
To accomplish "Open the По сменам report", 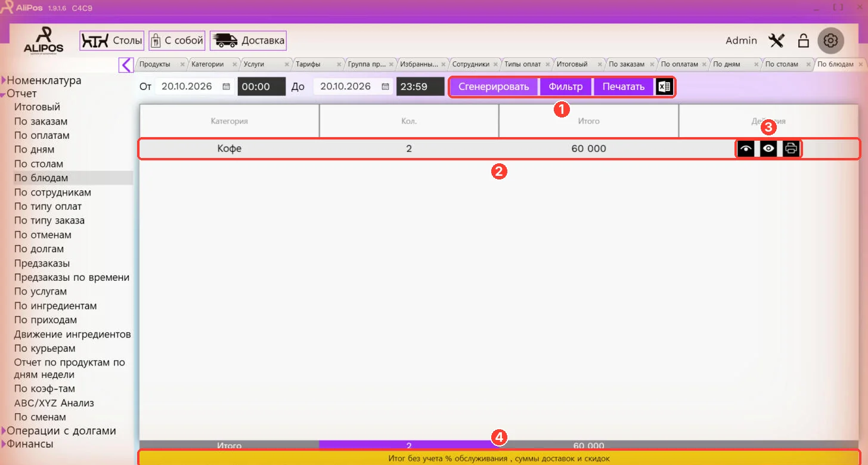I will (40, 417).
